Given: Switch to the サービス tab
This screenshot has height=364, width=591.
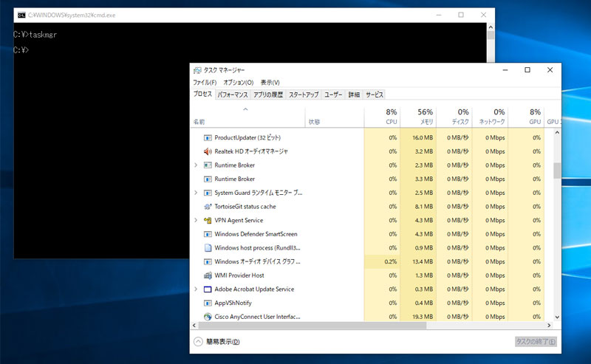Looking at the screenshot, I should (x=375, y=95).
